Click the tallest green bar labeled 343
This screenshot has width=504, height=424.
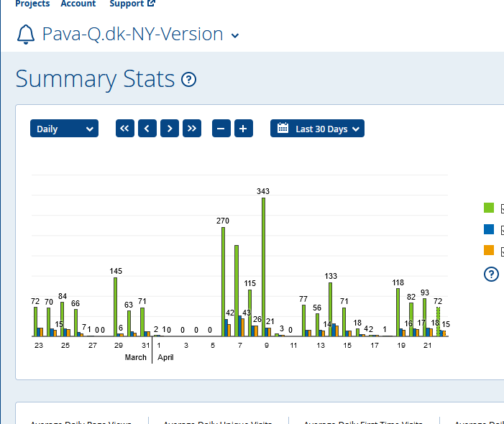[263, 267]
